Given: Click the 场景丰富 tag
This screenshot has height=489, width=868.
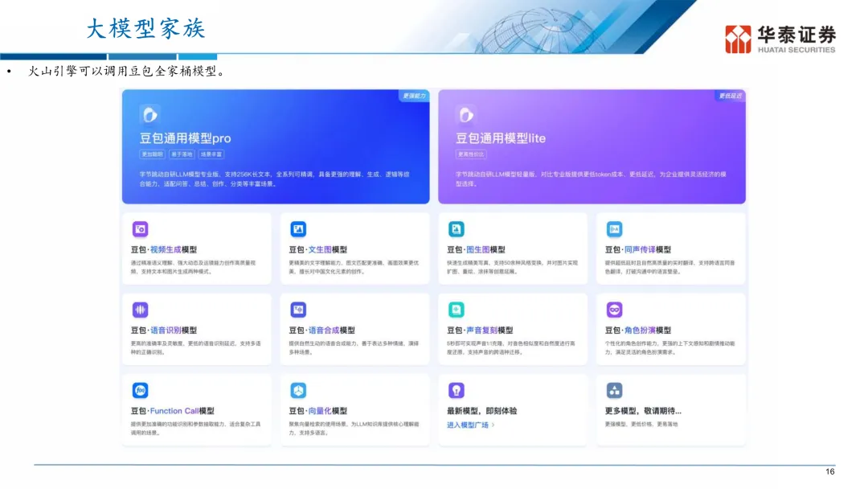Looking at the screenshot, I should point(211,154).
